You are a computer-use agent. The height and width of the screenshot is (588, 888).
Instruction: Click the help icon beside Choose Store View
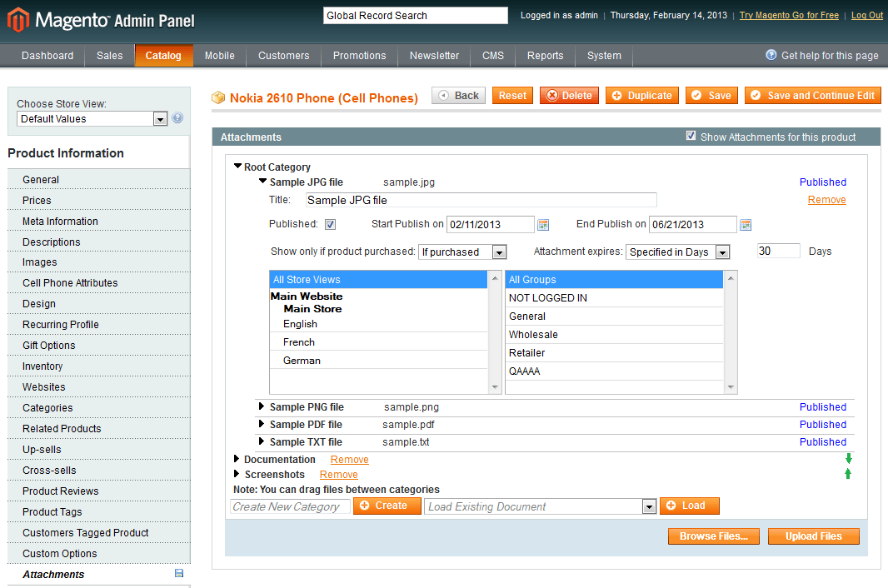click(177, 117)
